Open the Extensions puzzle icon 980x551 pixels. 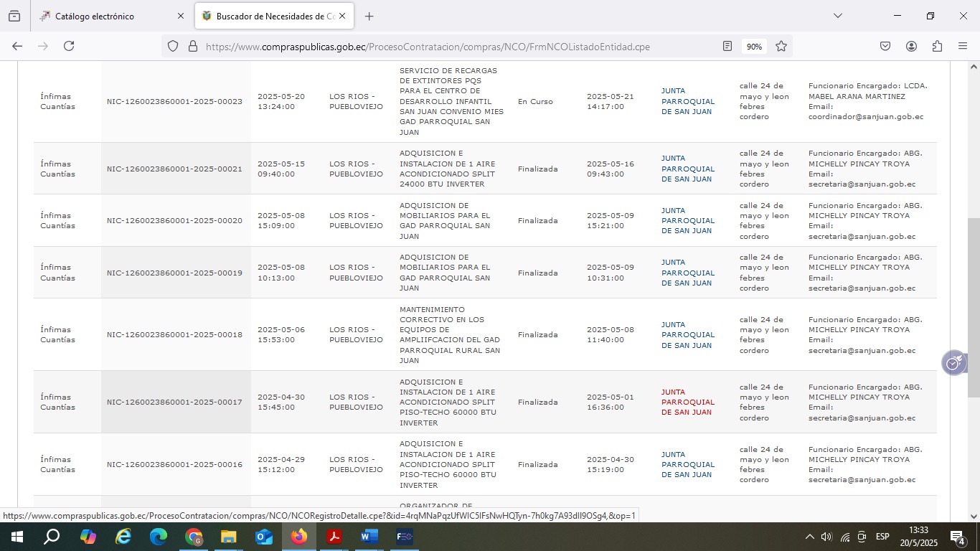[937, 47]
